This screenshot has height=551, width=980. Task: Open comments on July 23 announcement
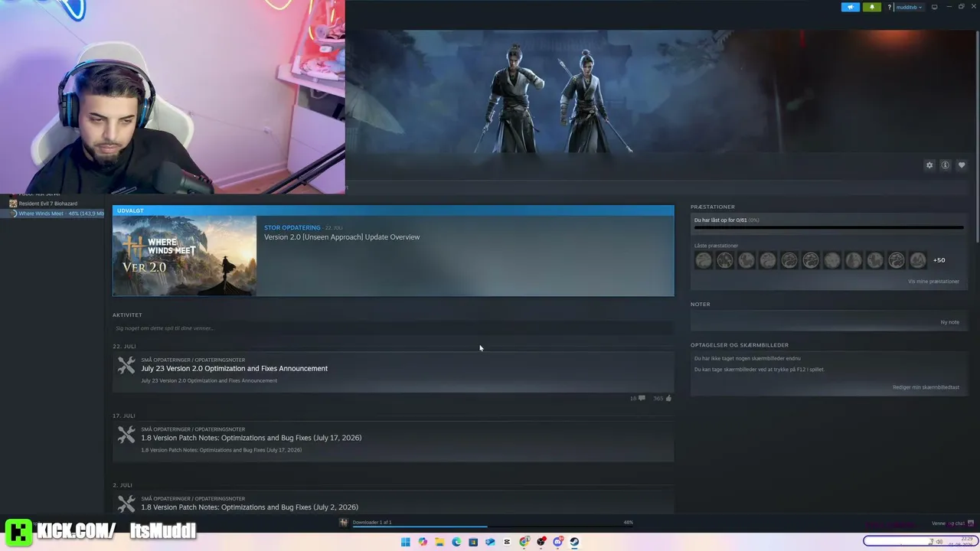tap(638, 398)
